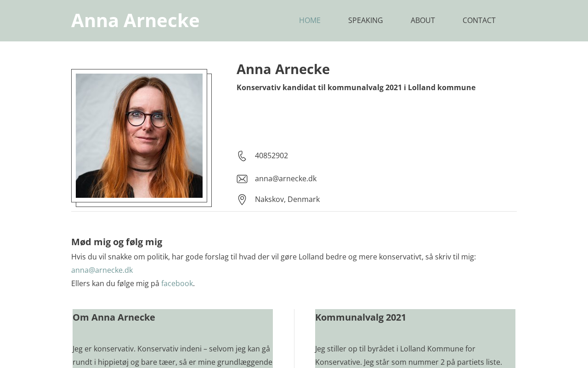Click the Jeg stiller op paragraph text
The height and width of the screenshot is (368, 588).
408,356
